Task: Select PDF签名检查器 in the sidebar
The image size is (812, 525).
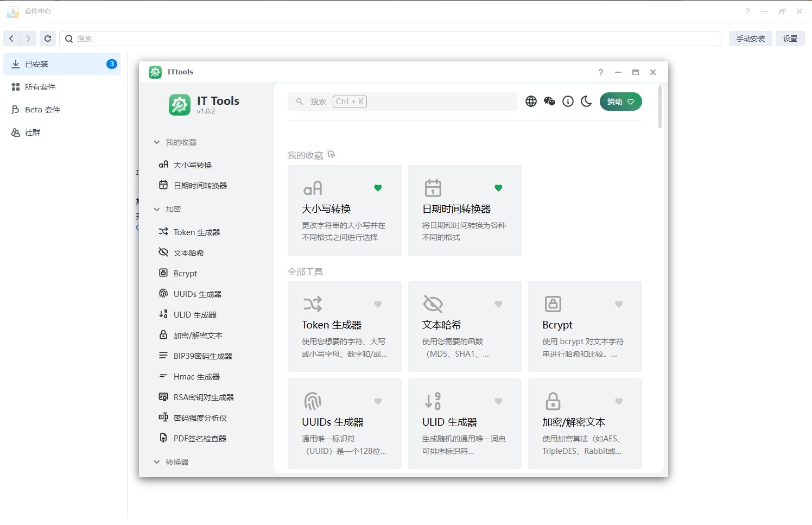Action: coord(200,439)
